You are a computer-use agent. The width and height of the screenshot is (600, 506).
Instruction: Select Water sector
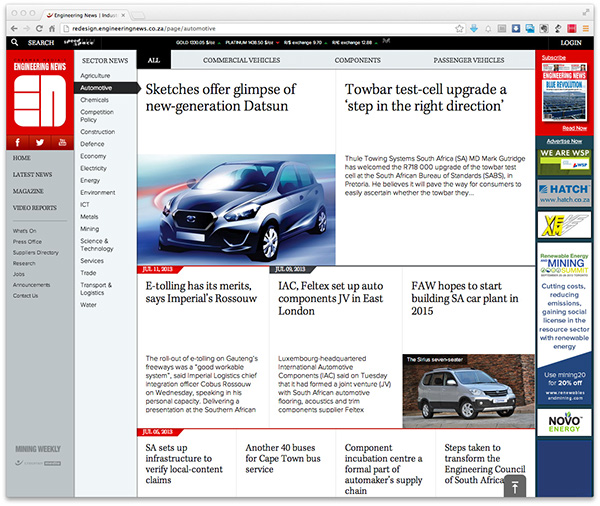88,305
